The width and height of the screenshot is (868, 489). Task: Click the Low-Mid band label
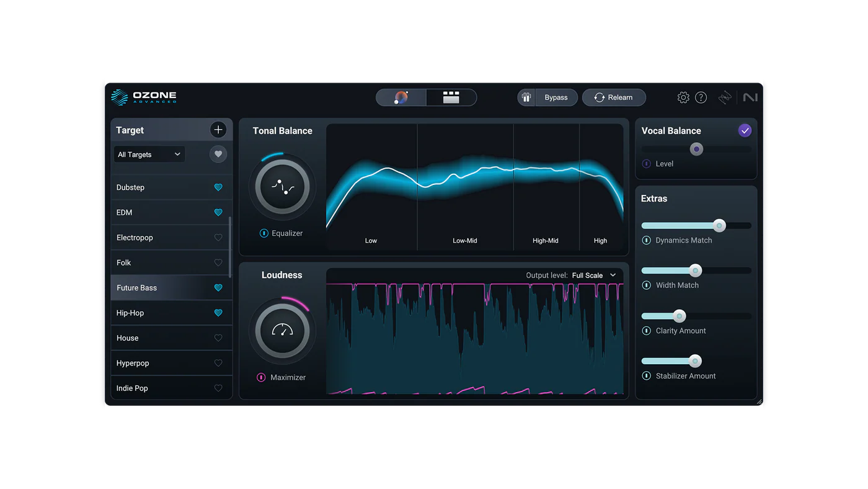(465, 241)
